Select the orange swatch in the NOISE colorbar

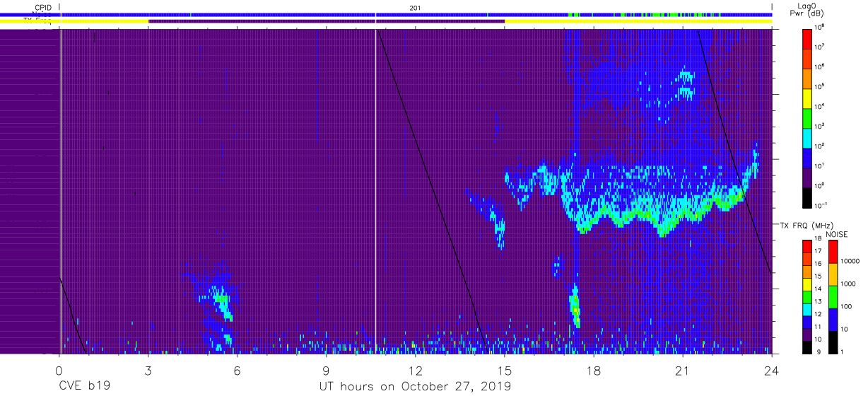[x=833, y=273]
